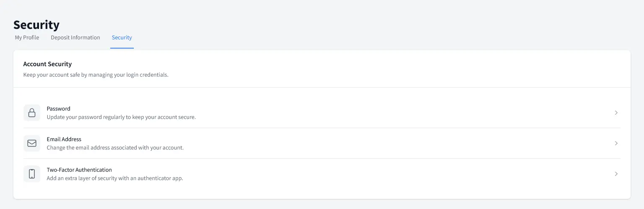Select the Security tab
Image resolution: width=644 pixels, height=209 pixels.
122,38
